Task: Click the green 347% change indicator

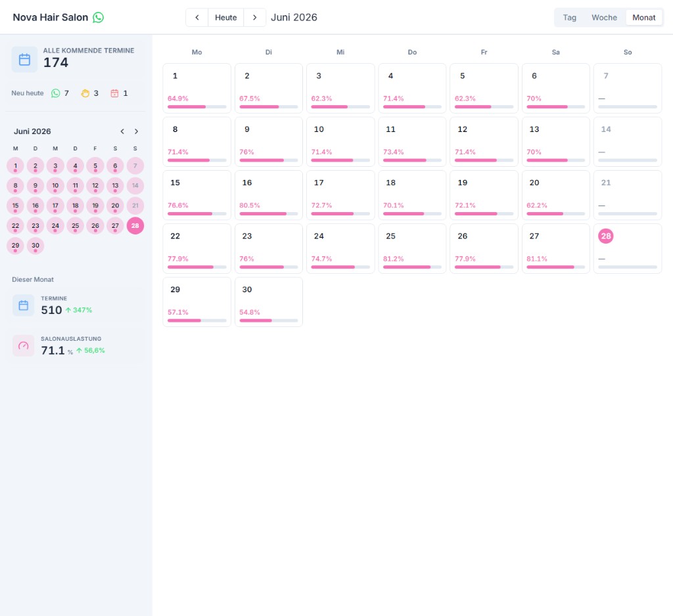Action: coord(79,310)
